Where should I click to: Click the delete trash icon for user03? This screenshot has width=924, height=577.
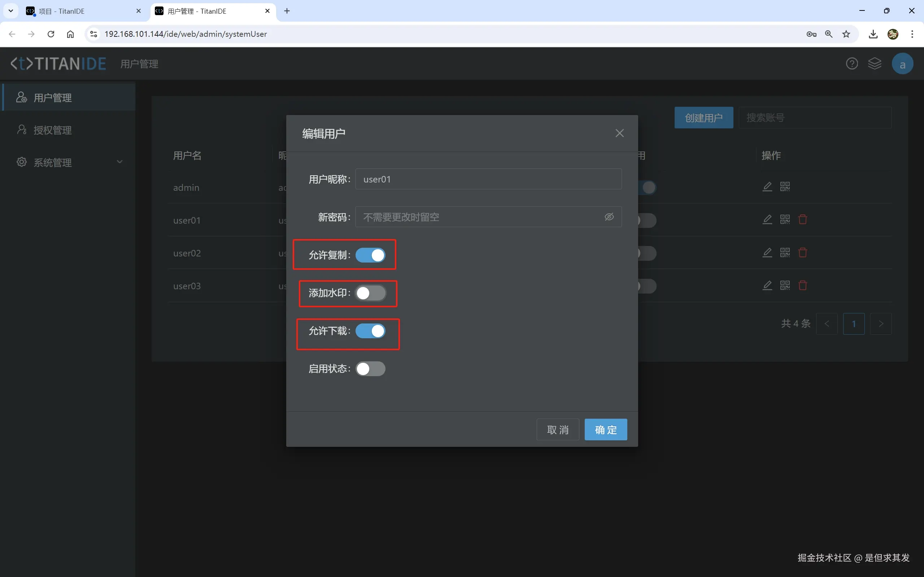click(802, 286)
